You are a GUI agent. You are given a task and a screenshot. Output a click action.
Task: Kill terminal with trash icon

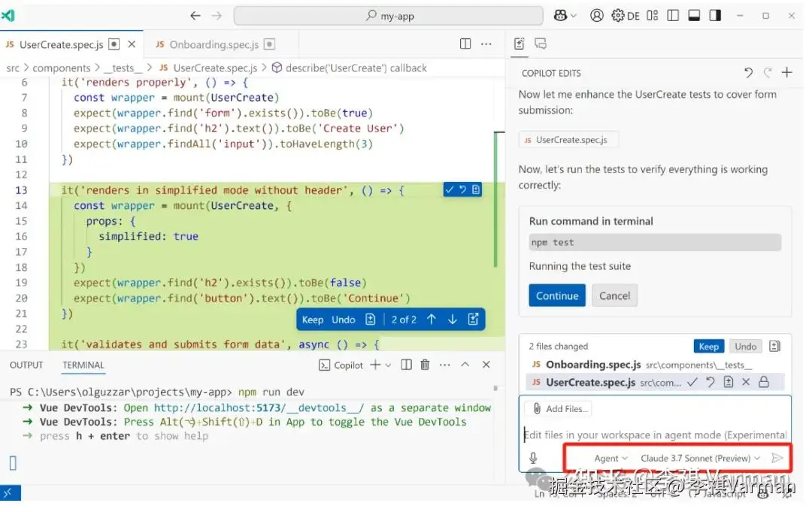pyautogui.click(x=425, y=365)
